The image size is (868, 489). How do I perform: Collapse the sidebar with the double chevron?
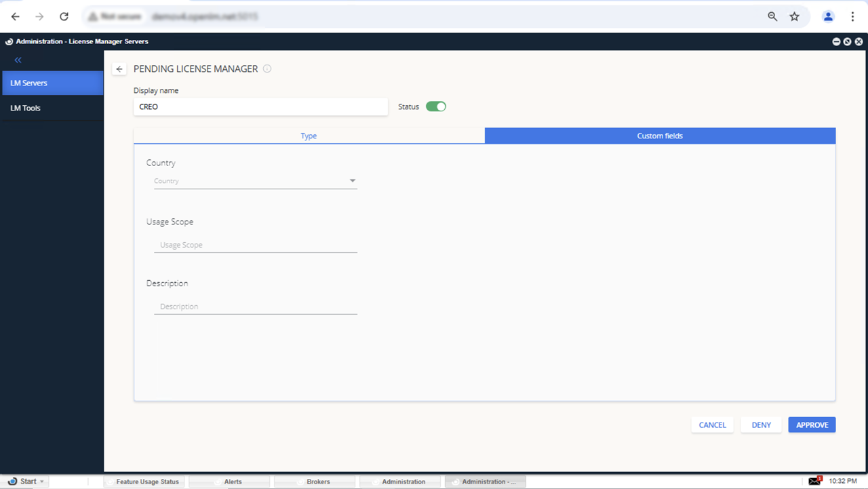[18, 60]
